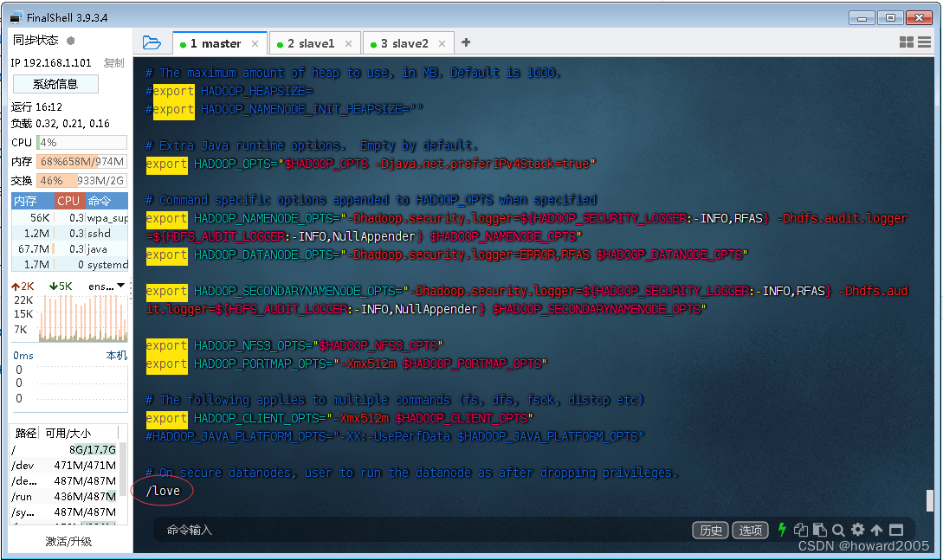Click the 负载 load average text
The width and height of the screenshot is (943, 560).
click(61, 123)
